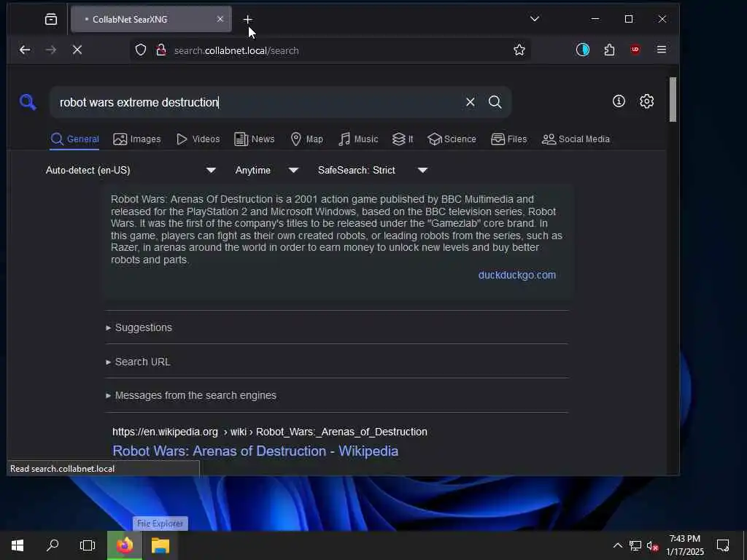Show hidden system tray icons

617,545
